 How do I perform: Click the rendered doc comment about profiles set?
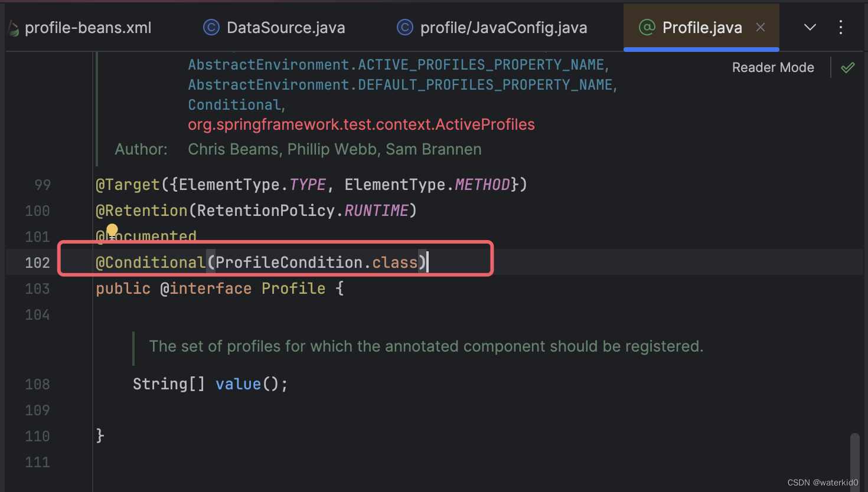tap(426, 346)
